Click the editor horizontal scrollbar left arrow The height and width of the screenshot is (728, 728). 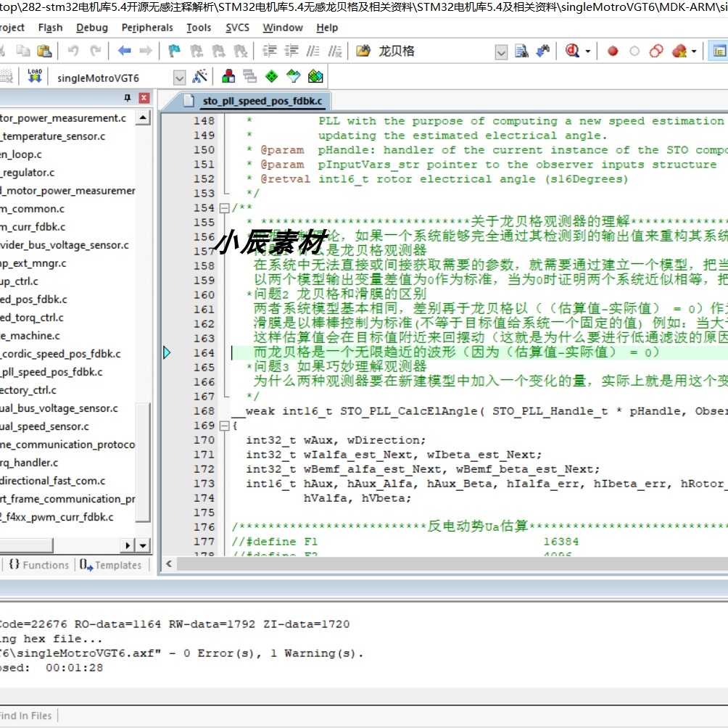pyautogui.click(x=168, y=563)
